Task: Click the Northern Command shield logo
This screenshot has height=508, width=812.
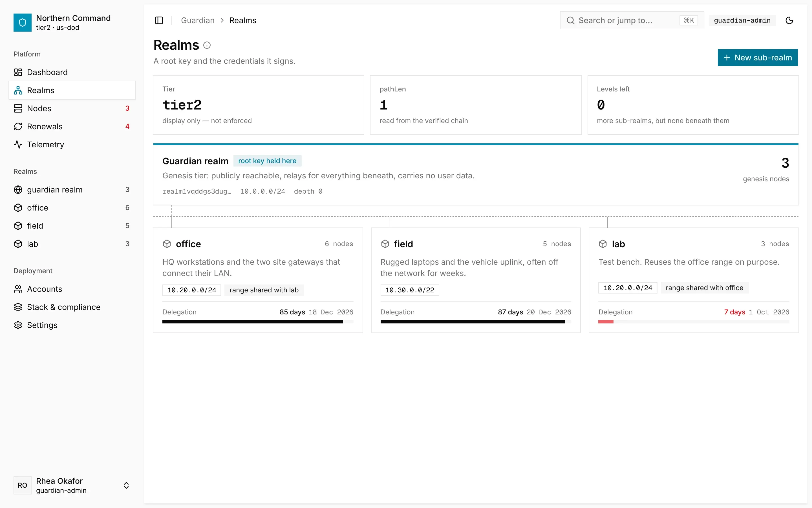Action: click(23, 23)
